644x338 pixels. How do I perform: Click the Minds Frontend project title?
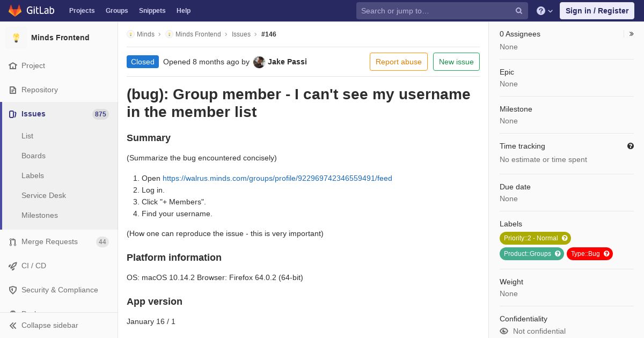click(60, 38)
